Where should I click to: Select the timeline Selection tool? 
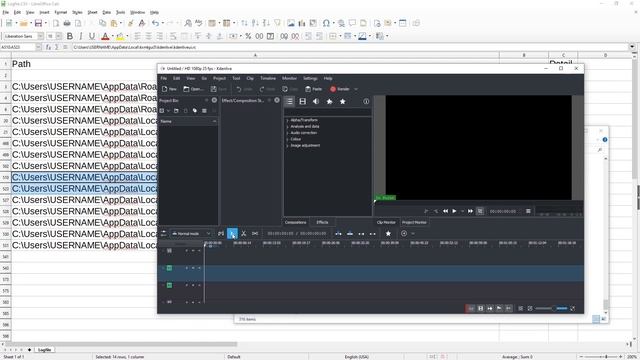232,233
